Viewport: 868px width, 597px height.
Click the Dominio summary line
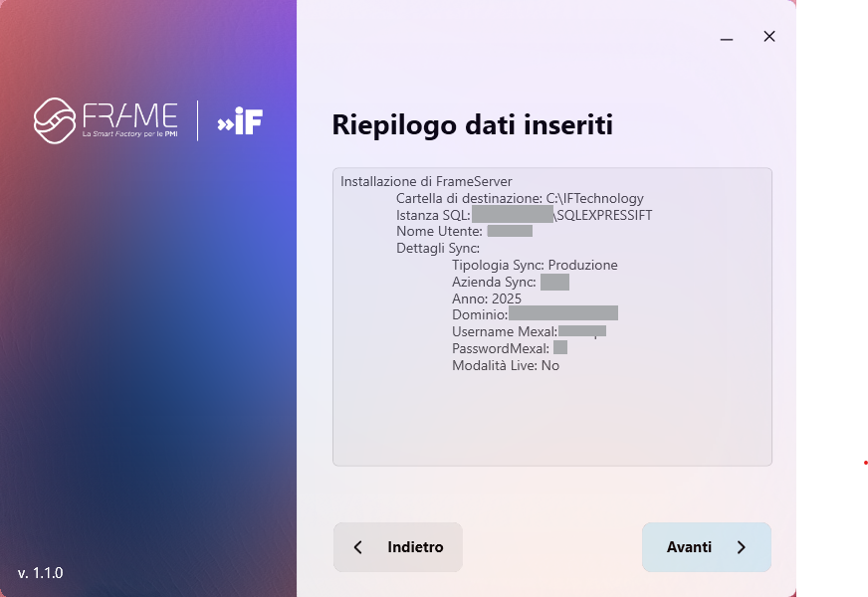point(535,314)
